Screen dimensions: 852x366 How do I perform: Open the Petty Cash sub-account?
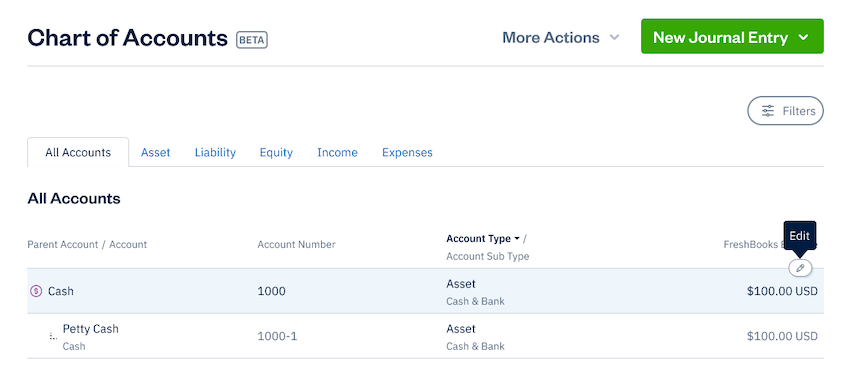pyautogui.click(x=425, y=336)
